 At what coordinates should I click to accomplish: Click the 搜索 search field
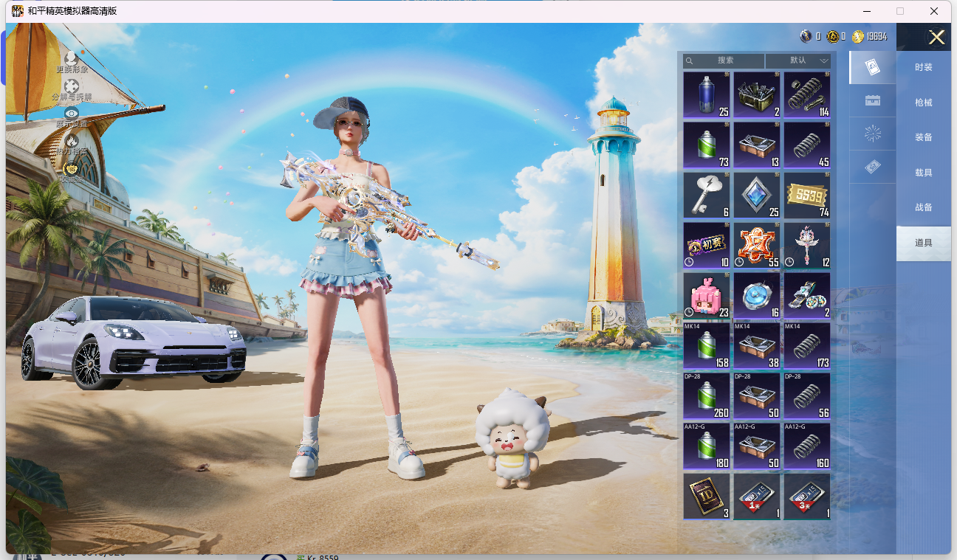pos(724,61)
